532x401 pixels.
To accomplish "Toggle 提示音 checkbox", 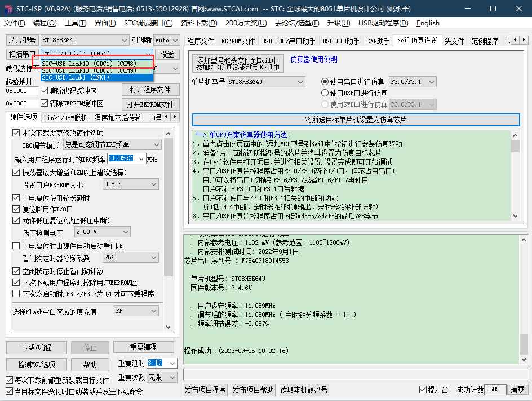I will (423, 390).
